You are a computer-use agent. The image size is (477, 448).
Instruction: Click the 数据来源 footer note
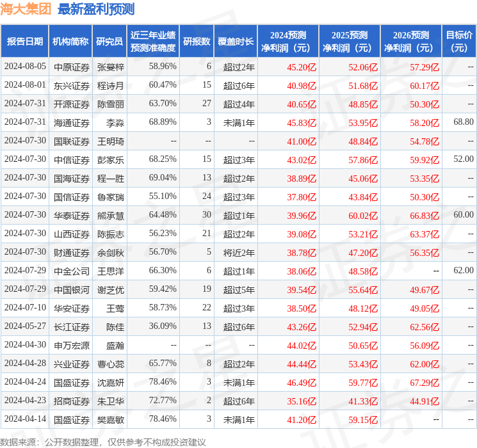[x=103, y=442]
